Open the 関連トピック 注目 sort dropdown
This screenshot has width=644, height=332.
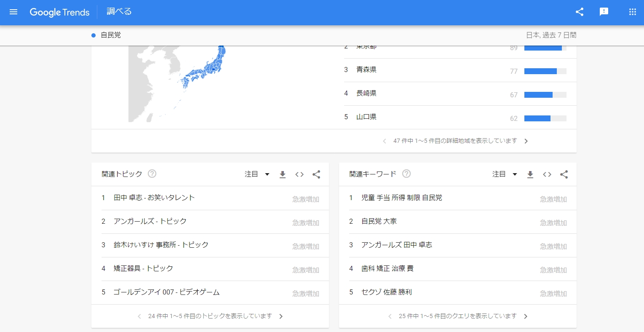coord(257,174)
